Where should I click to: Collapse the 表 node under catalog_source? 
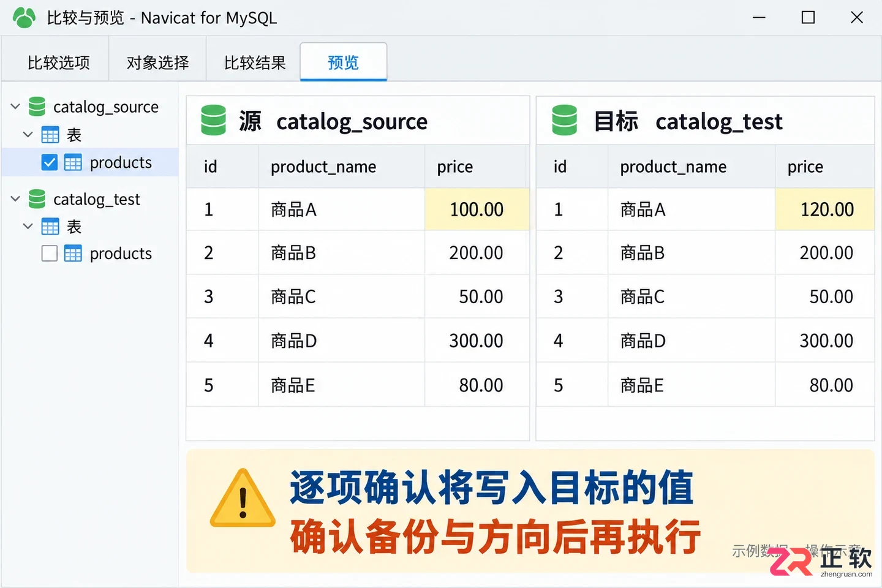click(x=28, y=134)
